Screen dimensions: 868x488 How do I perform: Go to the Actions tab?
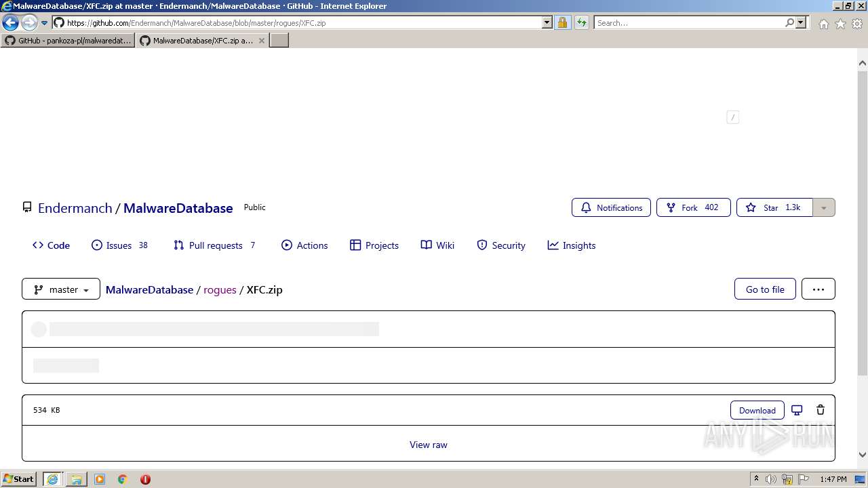(x=304, y=245)
